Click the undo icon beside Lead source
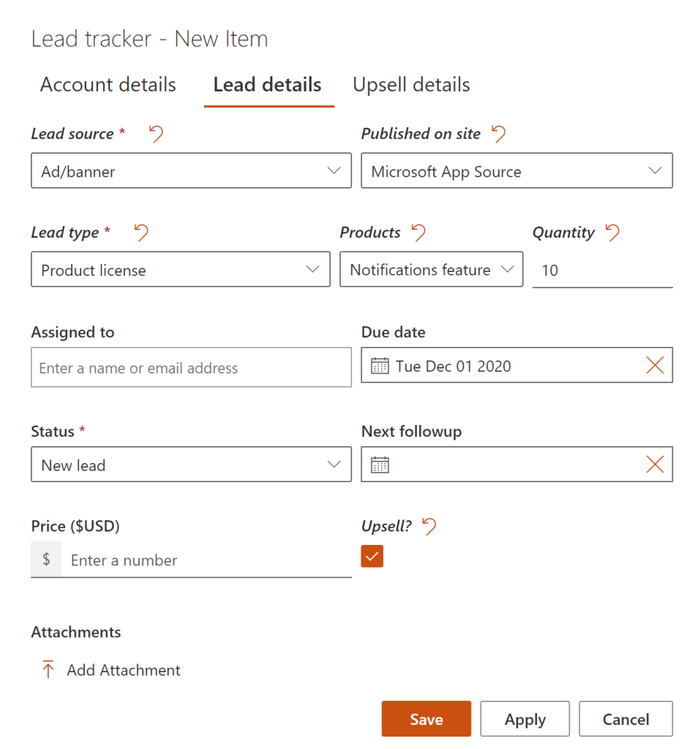The height and width of the screenshot is (749, 700). tap(156, 134)
